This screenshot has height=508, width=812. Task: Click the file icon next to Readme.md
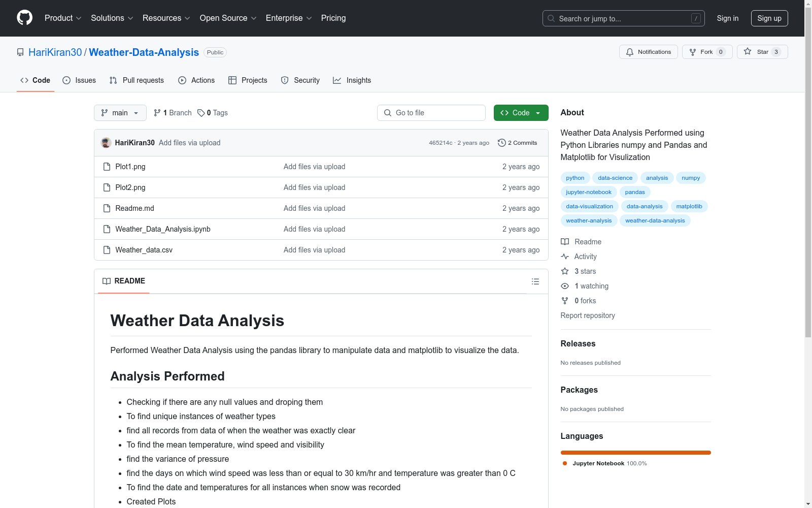(x=107, y=208)
